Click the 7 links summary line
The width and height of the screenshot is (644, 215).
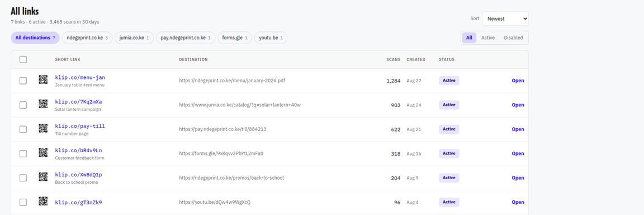point(55,22)
